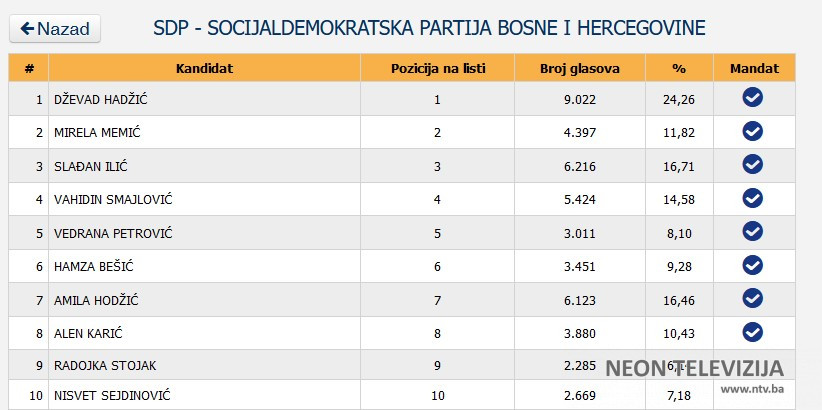This screenshot has width=822, height=410.
Task: Click mandate checkmark for Mirela Memić
Action: (753, 131)
